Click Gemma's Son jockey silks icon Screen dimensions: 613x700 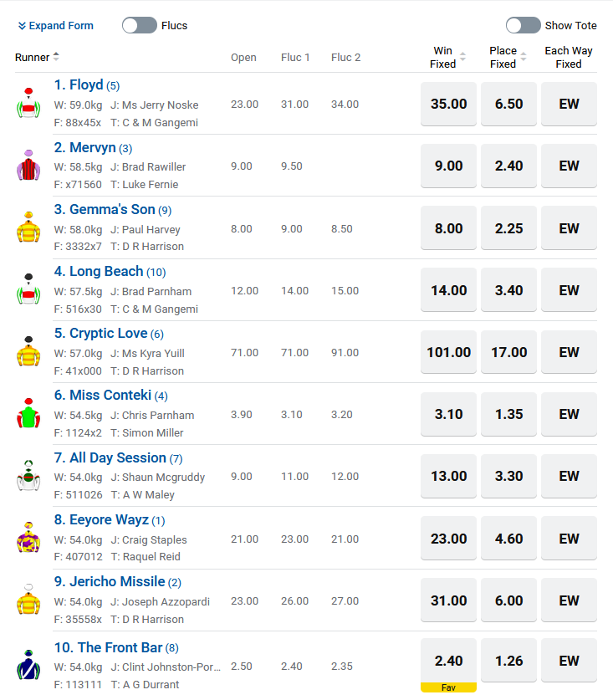click(x=28, y=227)
